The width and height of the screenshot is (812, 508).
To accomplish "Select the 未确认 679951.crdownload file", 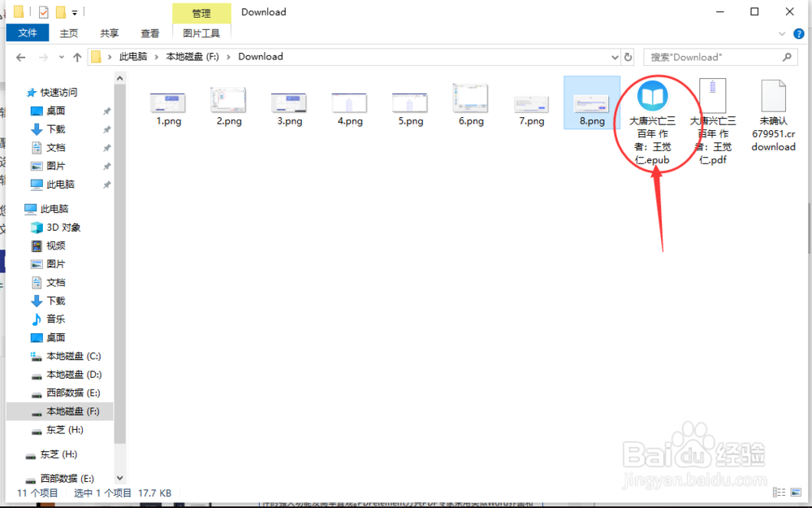I will coord(773,116).
